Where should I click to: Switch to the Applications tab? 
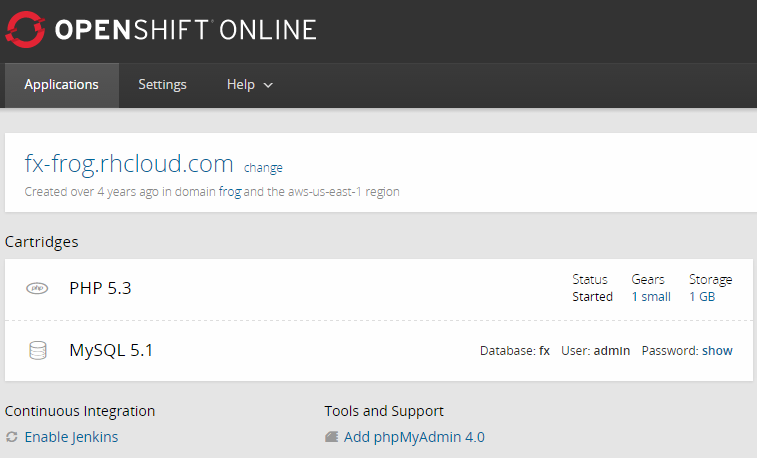coord(61,85)
